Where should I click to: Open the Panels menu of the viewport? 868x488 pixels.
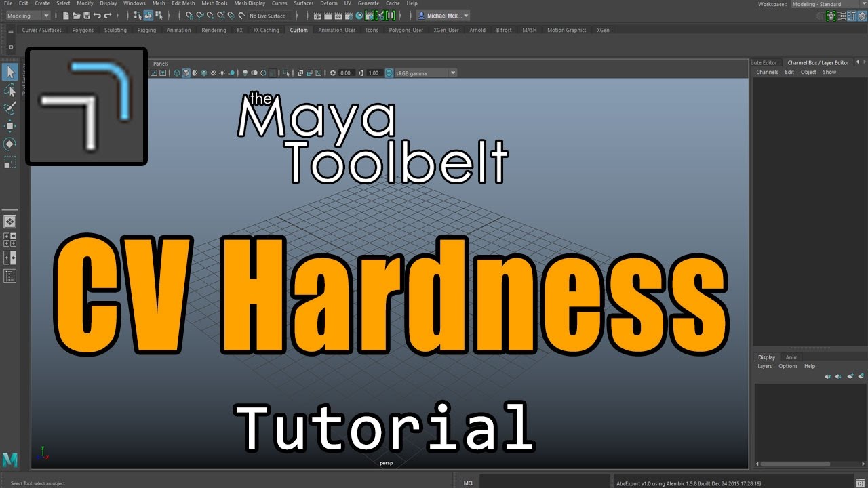161,64
